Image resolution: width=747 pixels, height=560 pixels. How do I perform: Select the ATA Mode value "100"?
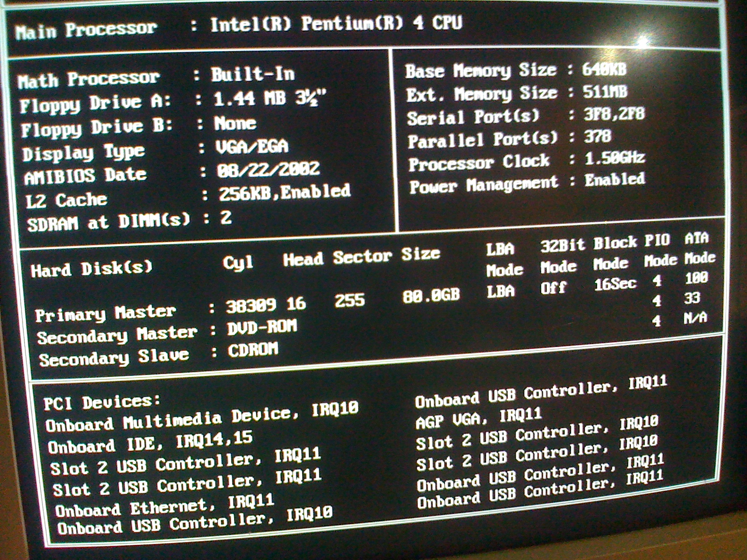pyautogui.click(x=697, y=278)
